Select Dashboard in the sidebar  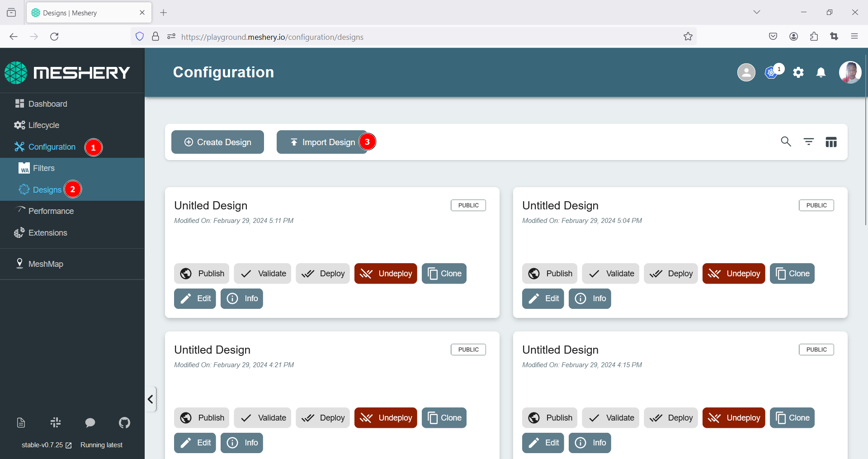point(47,104)
